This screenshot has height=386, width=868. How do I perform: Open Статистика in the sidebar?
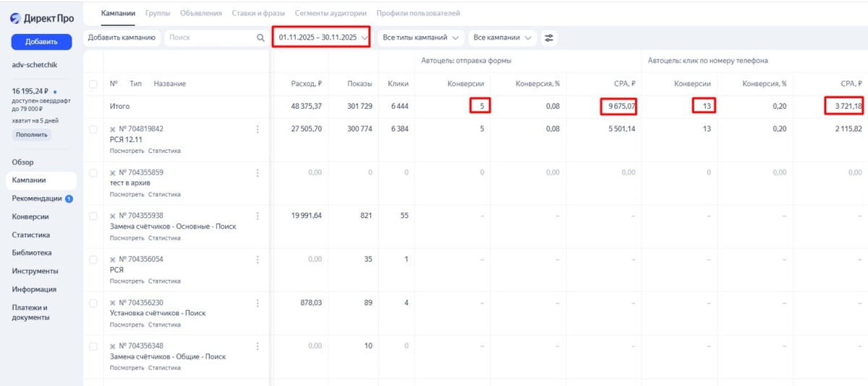[x=31, y=235]
